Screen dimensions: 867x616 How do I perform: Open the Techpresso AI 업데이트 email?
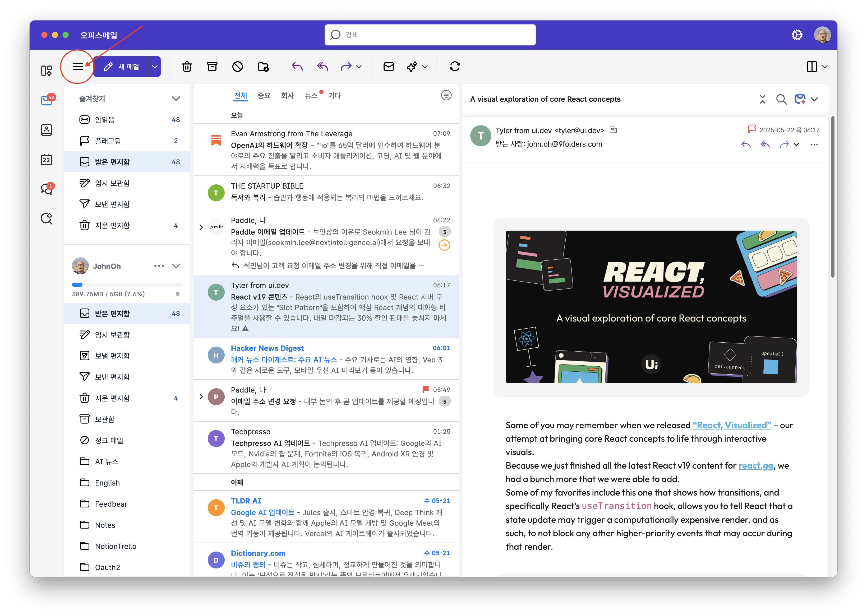coord(326,447)
